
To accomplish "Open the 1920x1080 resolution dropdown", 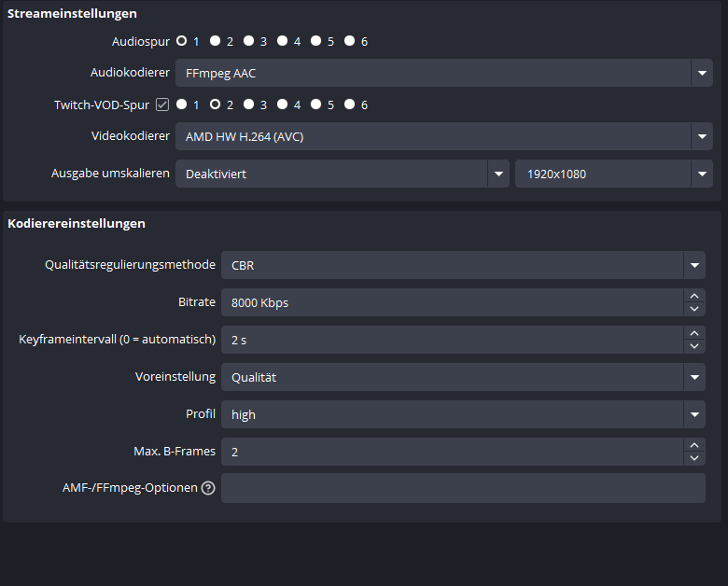I will click(614, 174).
